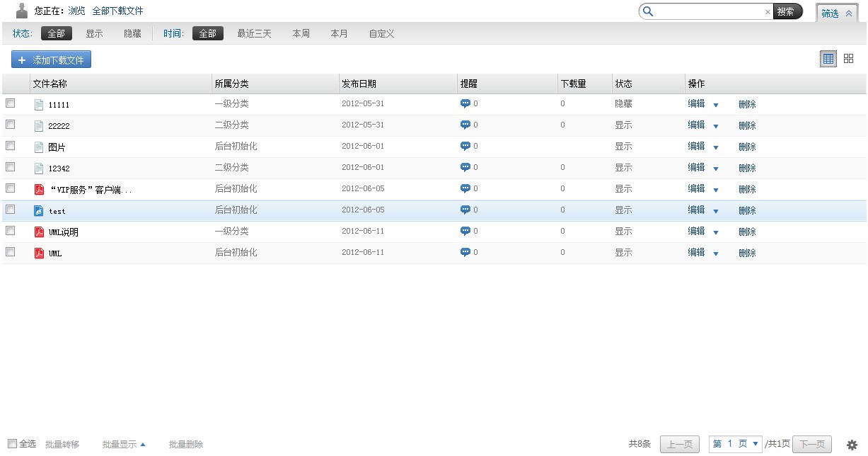This screenshot has height=456, width=868.
Task: Click the 添加下载文件 button
Action: 52,60
